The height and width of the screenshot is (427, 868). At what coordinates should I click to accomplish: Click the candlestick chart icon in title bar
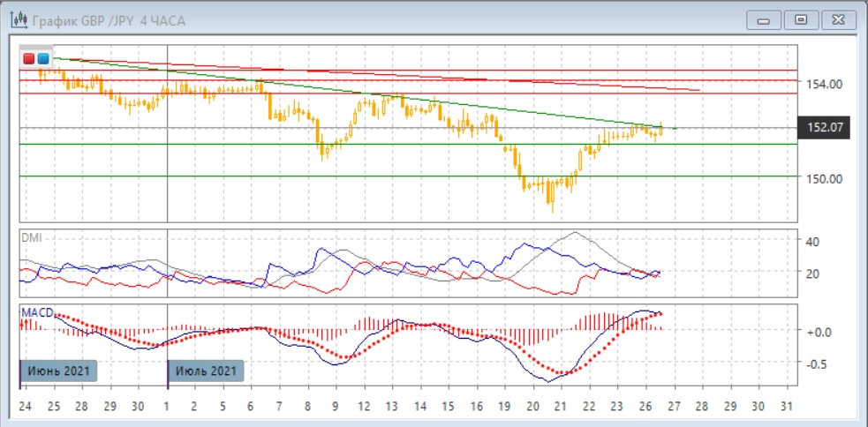tap(15, 19)
